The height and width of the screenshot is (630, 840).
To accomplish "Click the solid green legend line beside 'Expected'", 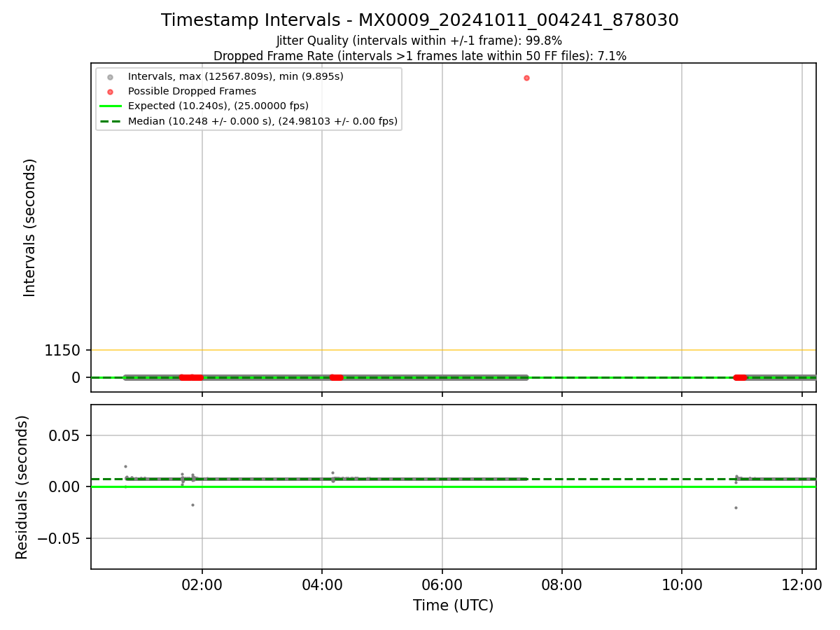I will click(110, 106).
